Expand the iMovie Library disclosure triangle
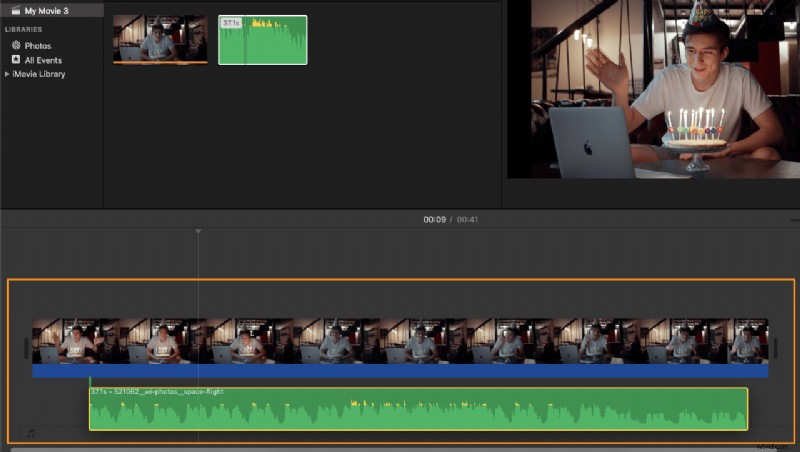Viewport: 800px width, 452px height. (x=7, y=74)
